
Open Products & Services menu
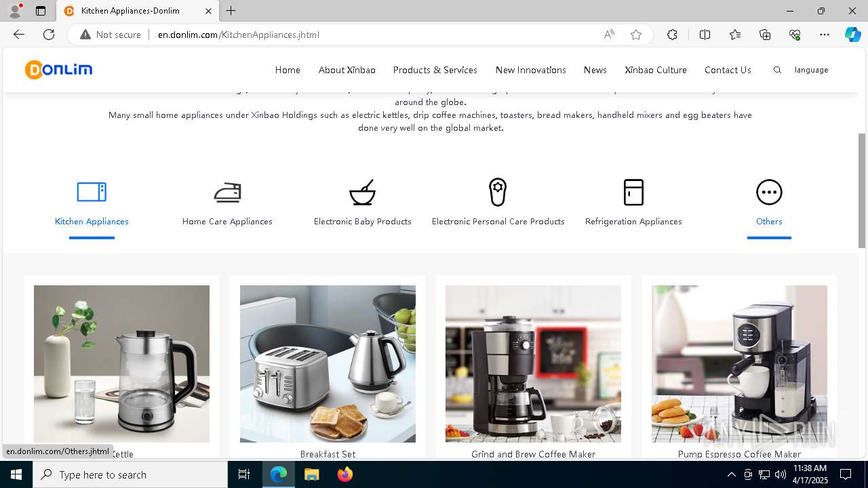pyautogui.click(x=435, y=70)
